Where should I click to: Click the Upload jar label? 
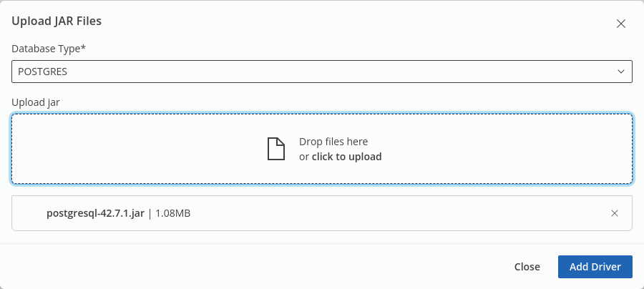tap(36, 102)
